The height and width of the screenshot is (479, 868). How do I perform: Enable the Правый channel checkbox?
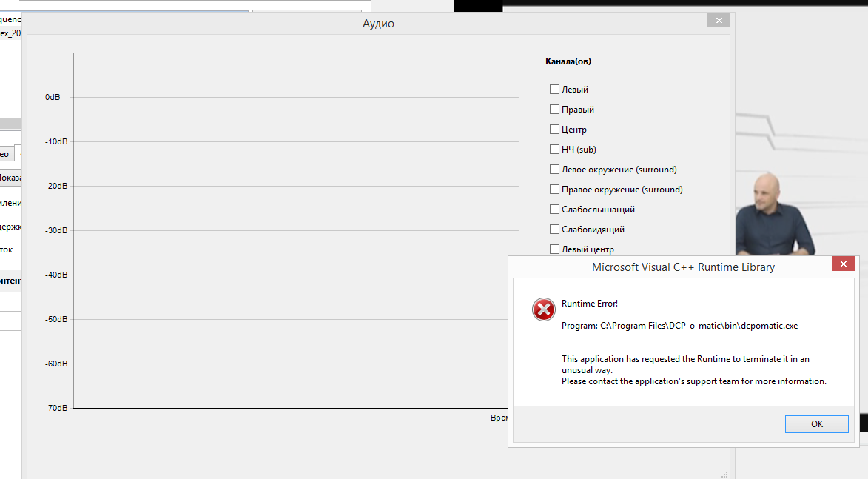coord(554,110)
